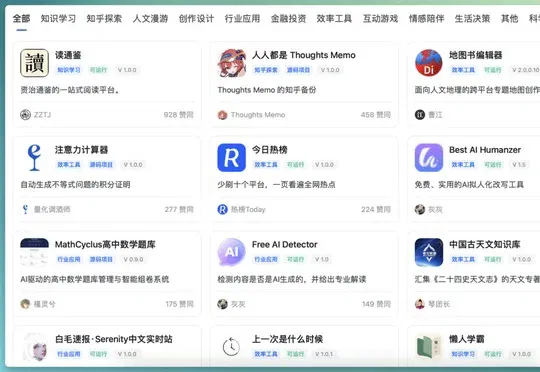Switch to the 其他 tab
The width and height of the screenshot is (540, 372).
[x=509, y=19]
